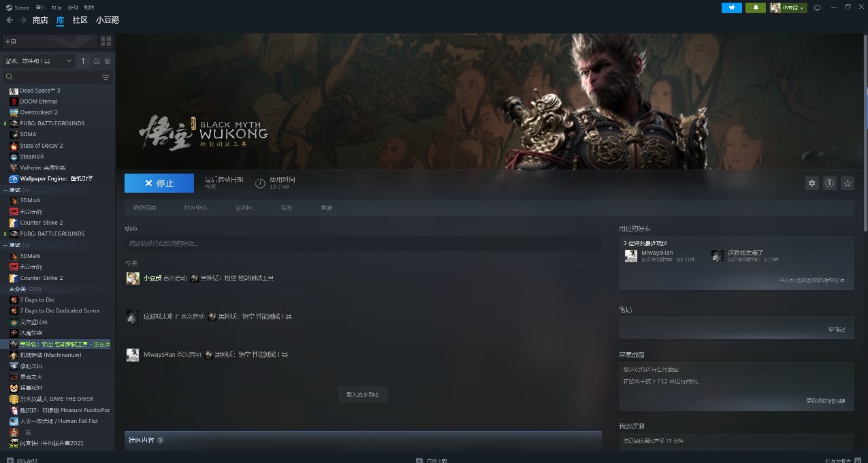Switch to the 库 section
This screenshot has height=463, width=868.
[x=60, y=20]
